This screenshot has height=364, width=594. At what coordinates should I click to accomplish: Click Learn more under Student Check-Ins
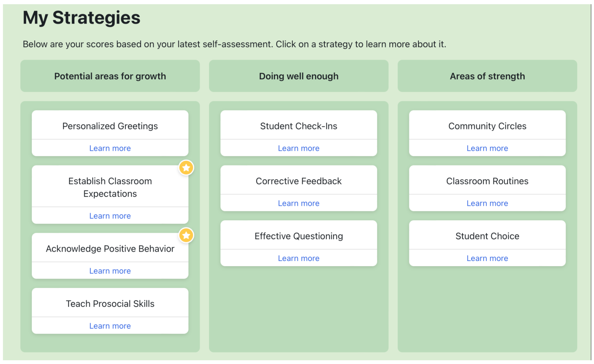coord(298,148)
